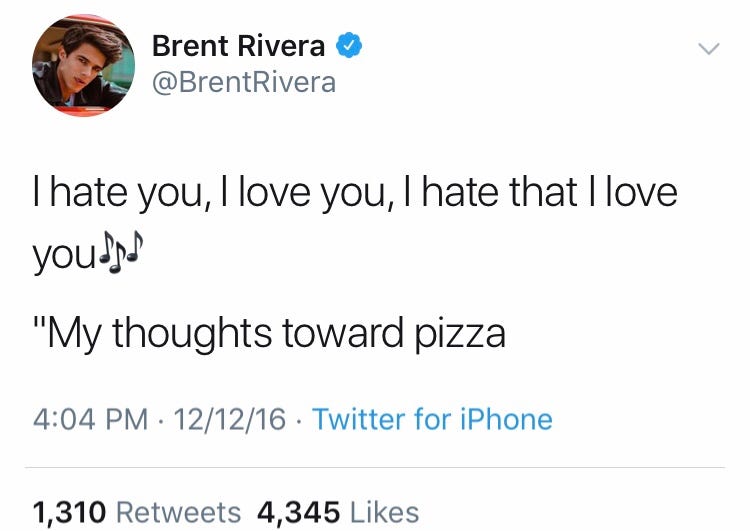View the 1,310 Retweets list

(137, 512)
